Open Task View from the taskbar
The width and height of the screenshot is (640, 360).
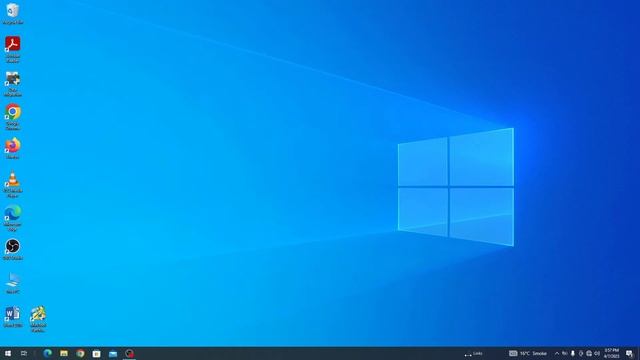[24, 353]
